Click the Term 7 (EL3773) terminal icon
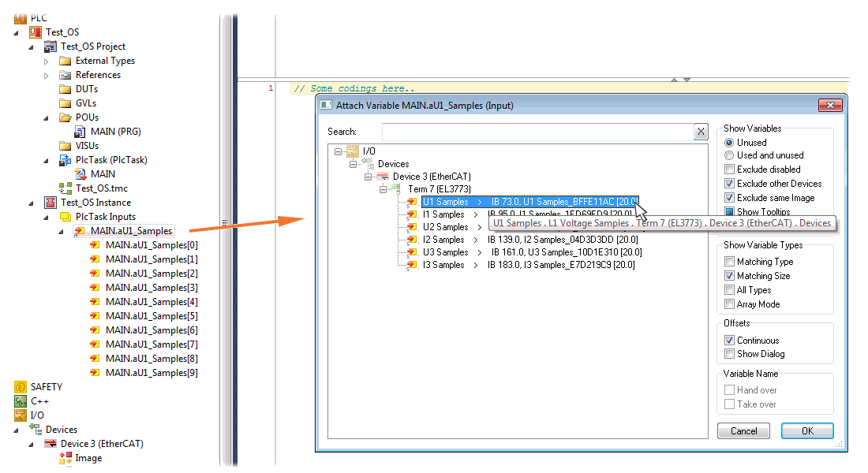868x473 pixels. 396,189
